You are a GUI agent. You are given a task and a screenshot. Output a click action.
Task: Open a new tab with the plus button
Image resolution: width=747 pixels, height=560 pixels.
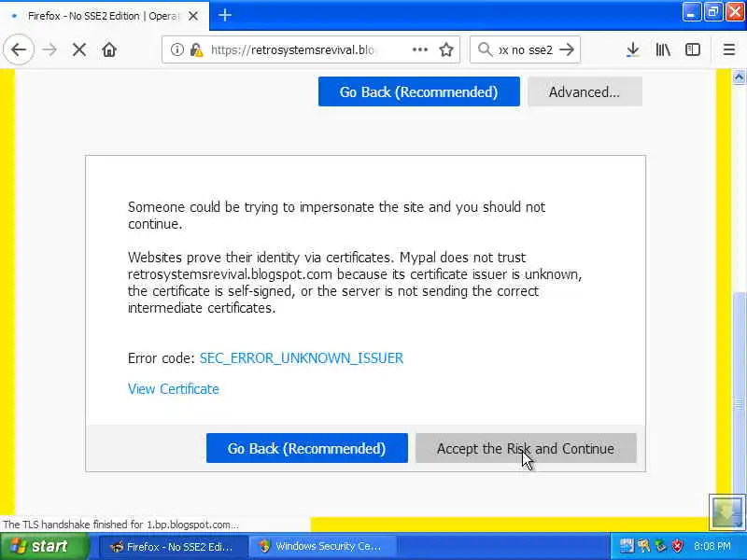[x=225, y=15]
